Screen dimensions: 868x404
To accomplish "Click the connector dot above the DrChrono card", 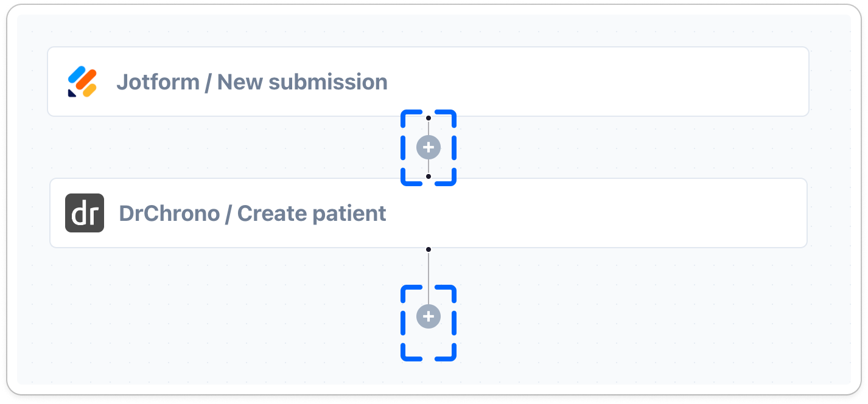I will pyautogui.click(x=429, y=176).
